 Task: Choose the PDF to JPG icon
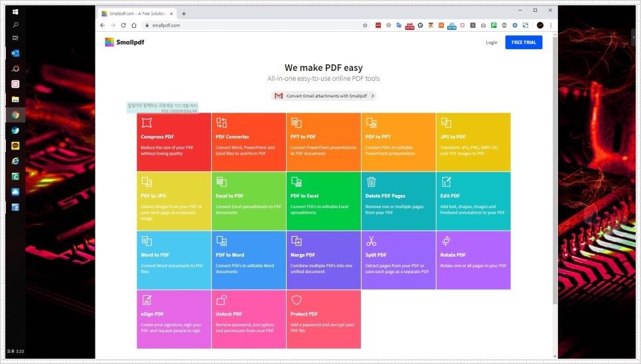click(147, 182)
